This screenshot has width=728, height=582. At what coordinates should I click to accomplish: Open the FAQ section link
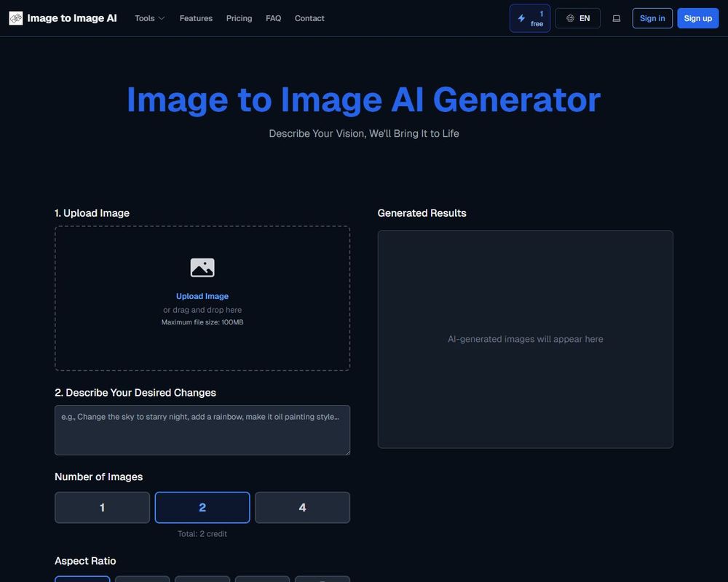274,18
